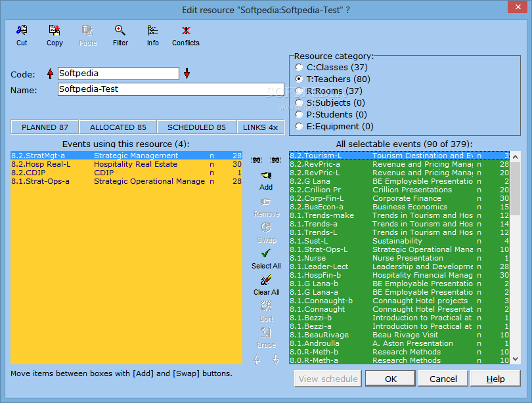The image size is (532, 403).
Task: Select the 8.2.StratMgt-a event row
Action: 126,156
